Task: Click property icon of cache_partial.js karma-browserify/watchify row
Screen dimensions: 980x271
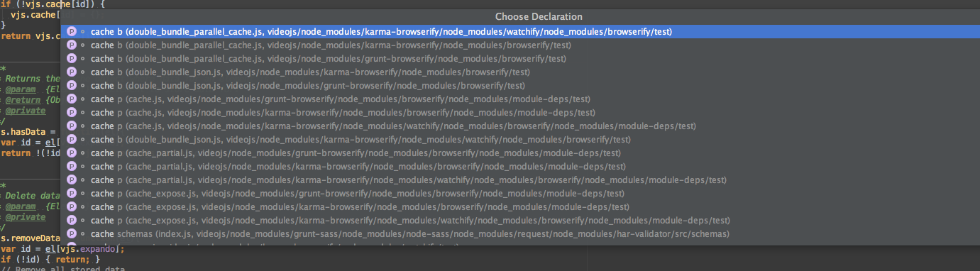Action: (71, 179)
